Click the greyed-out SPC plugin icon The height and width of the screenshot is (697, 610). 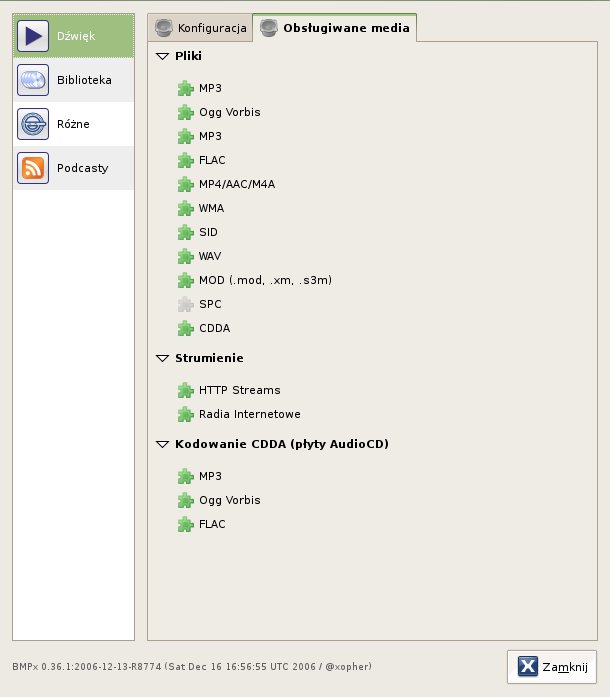[x=185, y=304]
